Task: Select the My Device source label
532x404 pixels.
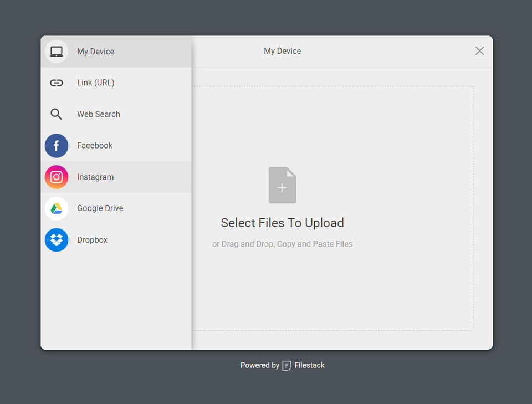Action: click(96, 52)
